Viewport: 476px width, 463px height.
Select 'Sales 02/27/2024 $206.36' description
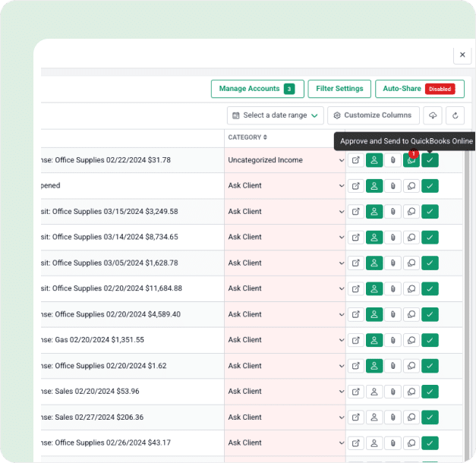pos(99,417)
